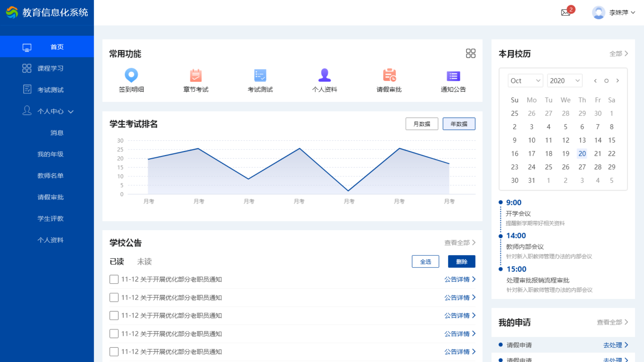Open the Oct month dropdown
The width and height of the screenshot is (644, 362).
point(525,81)
